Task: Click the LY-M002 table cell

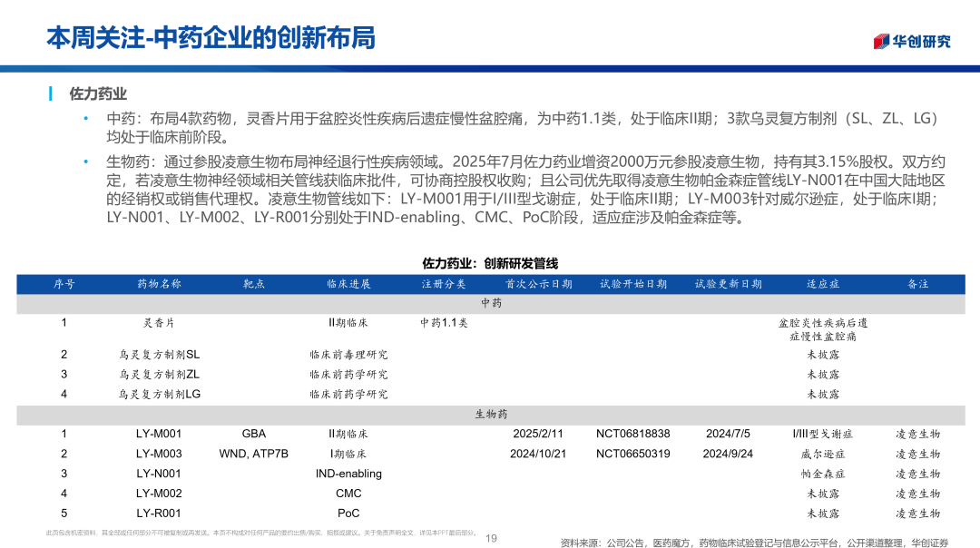Action: coord(159,494)
